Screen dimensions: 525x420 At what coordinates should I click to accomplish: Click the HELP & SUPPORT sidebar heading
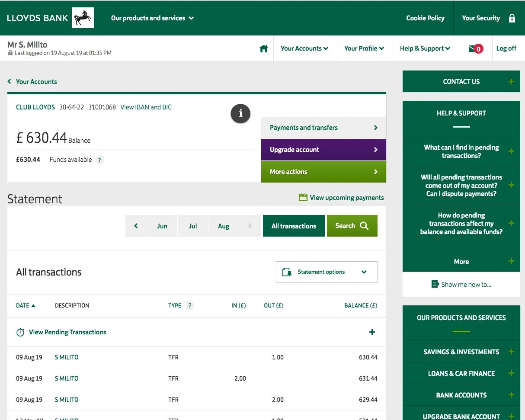pos(461,113)
